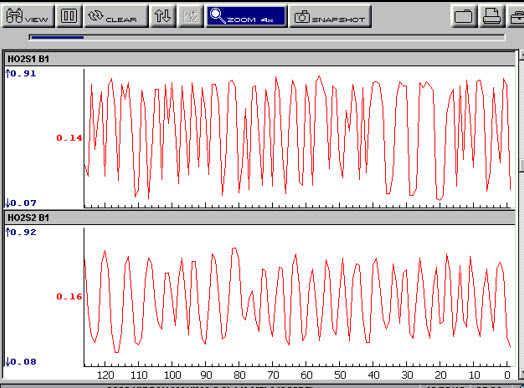Toggle the Zoom 4x magnifier button

246,16
